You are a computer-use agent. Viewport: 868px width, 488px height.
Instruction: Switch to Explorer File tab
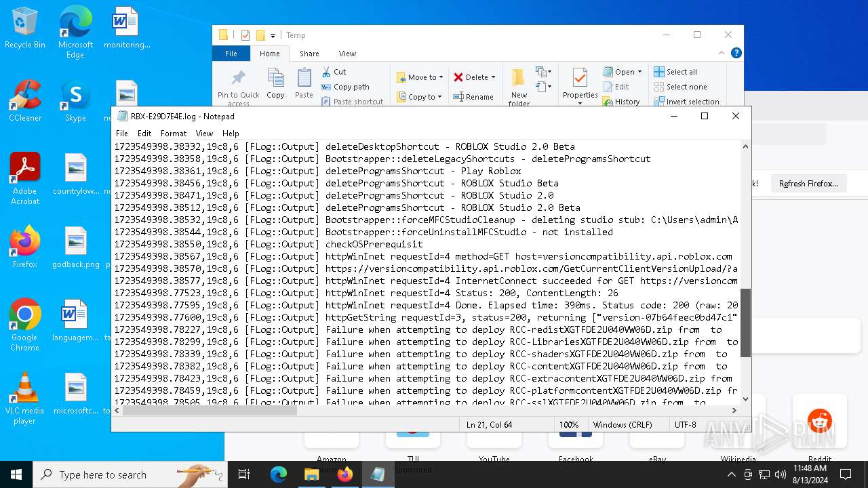click(231, 54)
